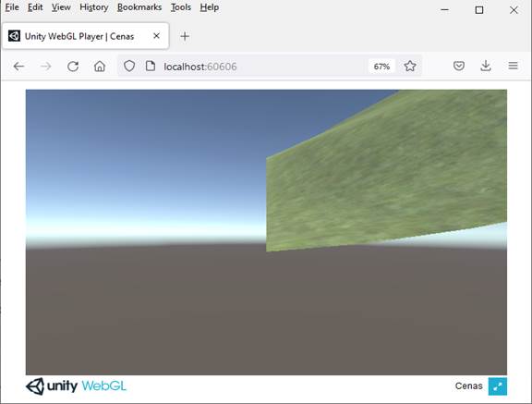The height and width of the screenshot is (404, 532).
Task: Click the page site information icon
Action: [x=151, y=66]
